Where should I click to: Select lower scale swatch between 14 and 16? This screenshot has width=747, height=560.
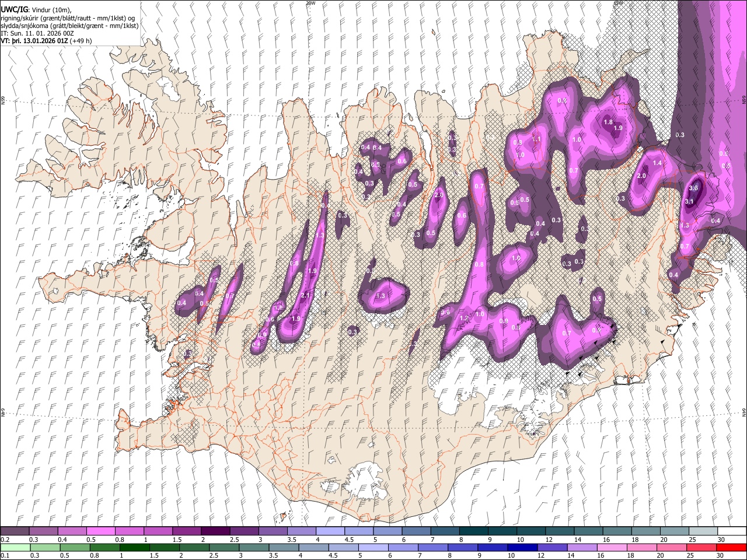tap(584, 547)
